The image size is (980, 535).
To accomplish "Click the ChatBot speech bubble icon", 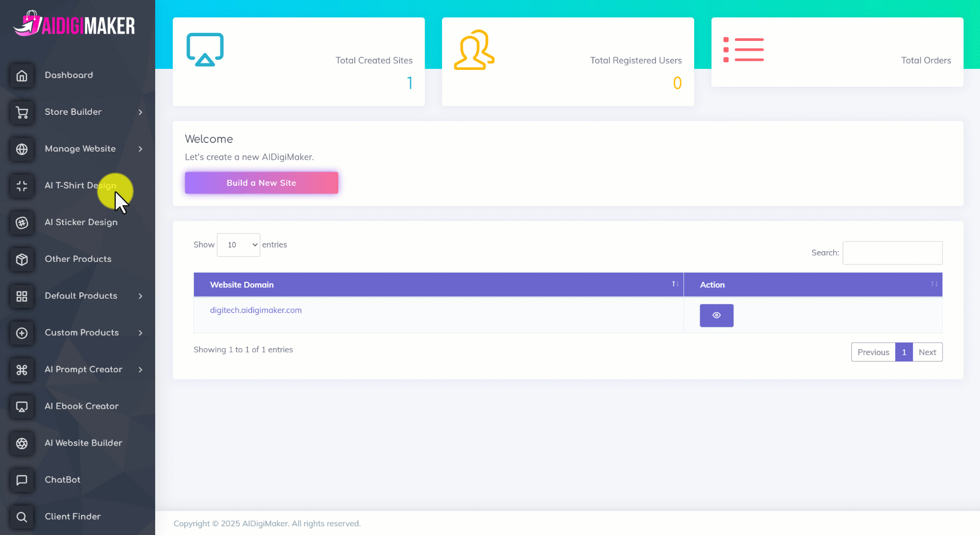I will tap(22, 480).
